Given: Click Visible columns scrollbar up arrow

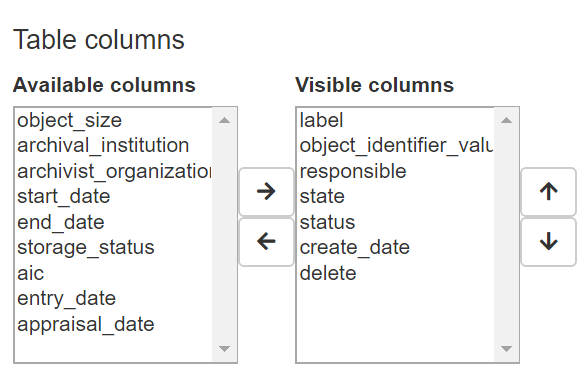Looking at the screenshot, I should (506, 120).
